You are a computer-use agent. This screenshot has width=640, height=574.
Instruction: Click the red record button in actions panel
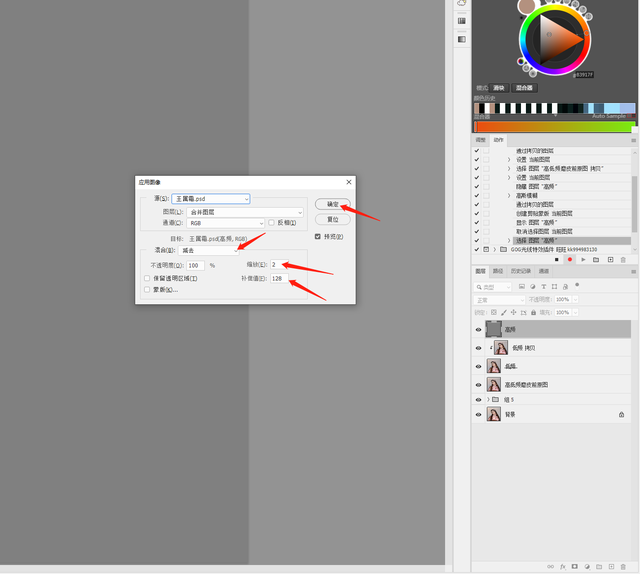tap(570, 260)
